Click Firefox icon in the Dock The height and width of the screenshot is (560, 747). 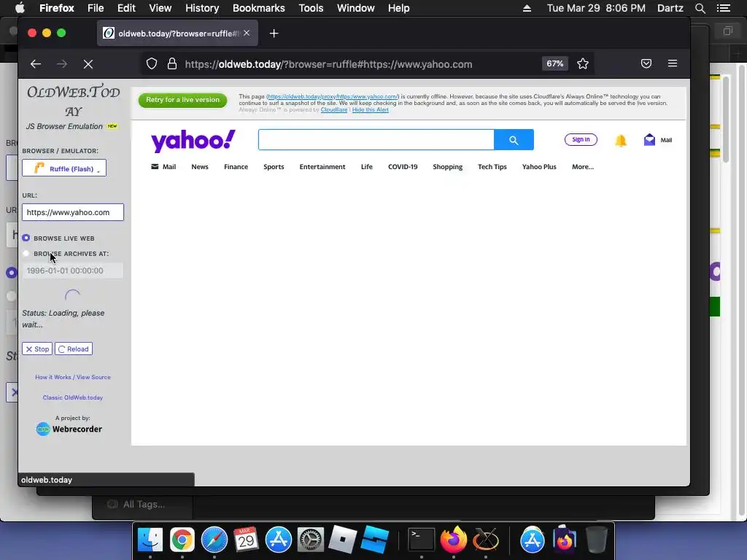pyautogui.click(x=453, y=540)
